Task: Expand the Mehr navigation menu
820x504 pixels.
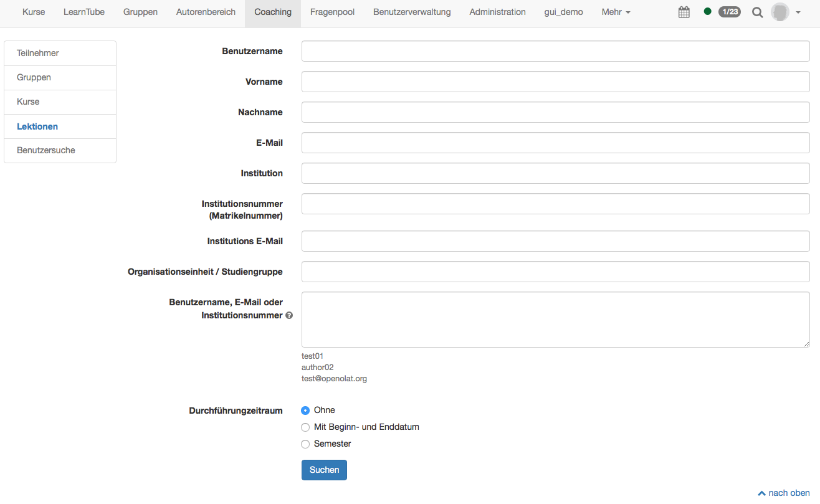Action: (615, 12)
